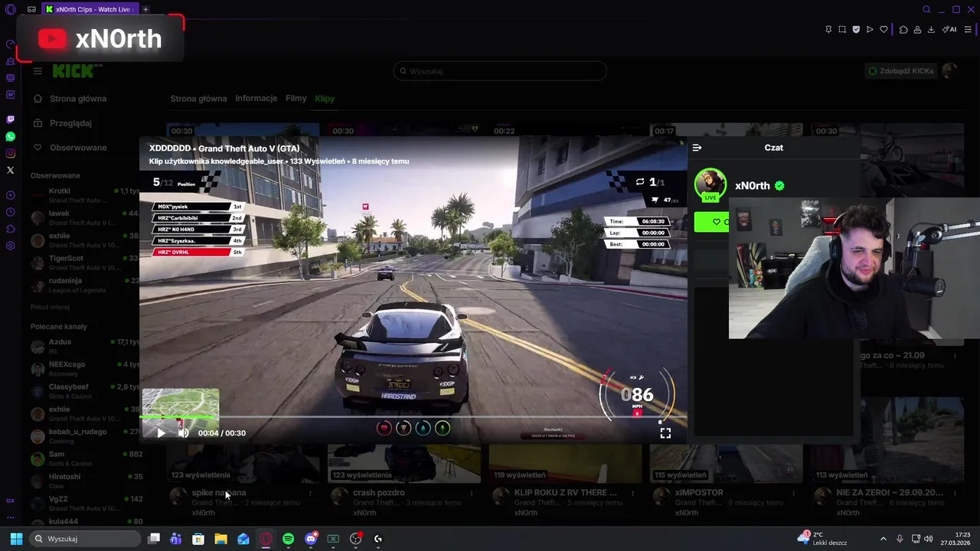Open options for xIMPOSTOR clip
Screen dimensions: 980x551
(794, 494)
